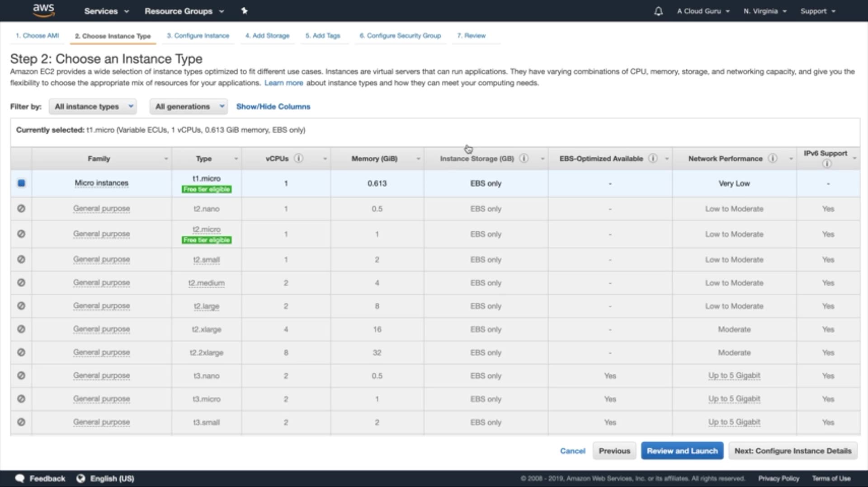Go to the Configure Security Group step
Screen dimensions: 868x487
tap(400, 36)
